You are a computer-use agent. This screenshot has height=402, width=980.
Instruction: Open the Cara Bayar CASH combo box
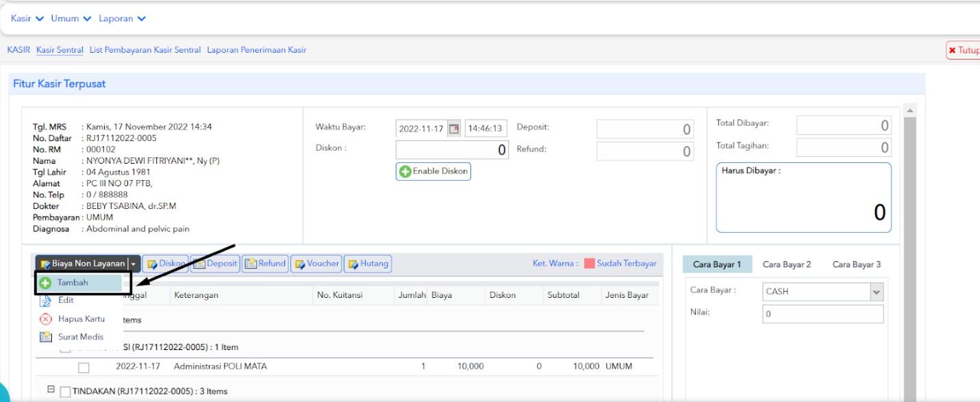pyautogui.click(x=822, y=291)
